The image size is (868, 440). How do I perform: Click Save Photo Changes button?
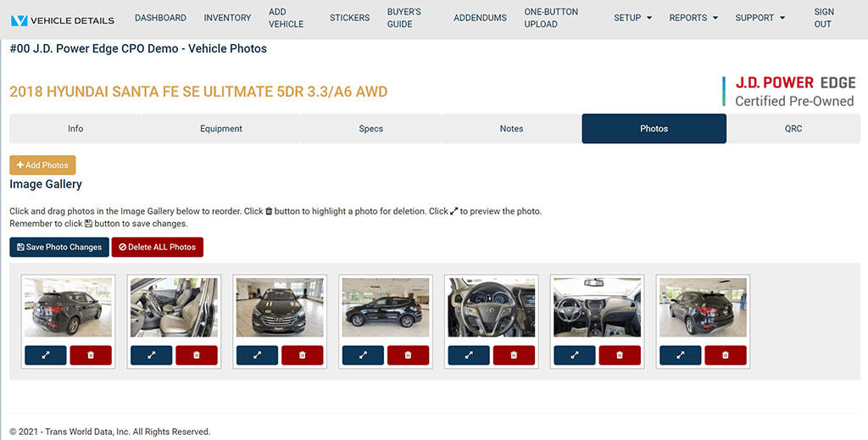(x=59, y=248)
